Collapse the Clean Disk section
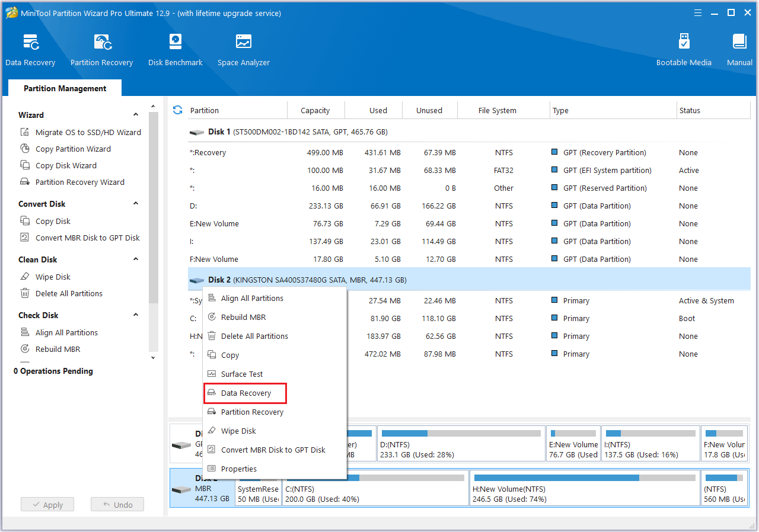 click(136, 259)
